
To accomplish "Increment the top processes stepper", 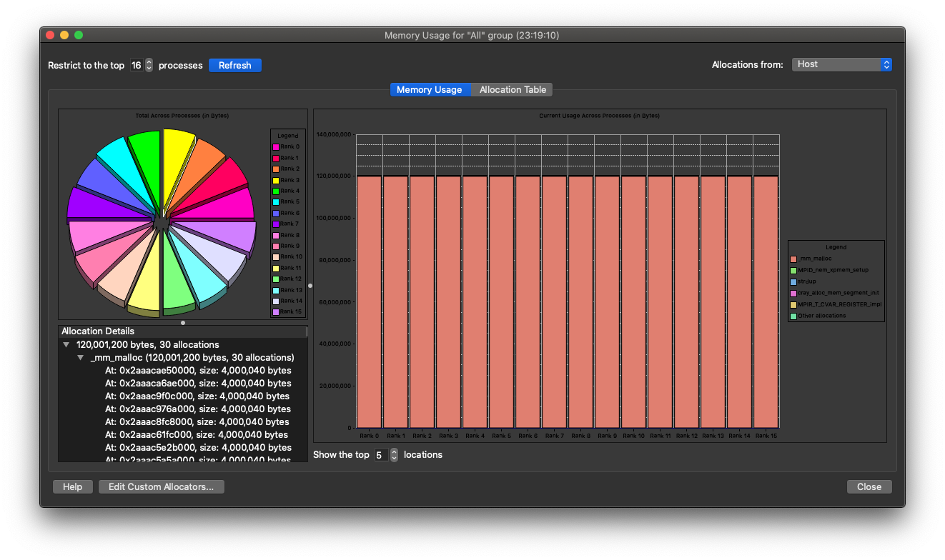I will (148, 61).
